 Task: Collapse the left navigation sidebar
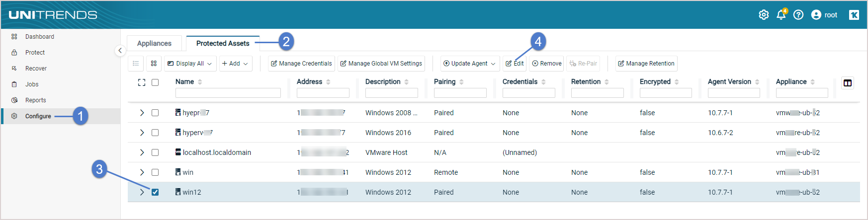120,51
